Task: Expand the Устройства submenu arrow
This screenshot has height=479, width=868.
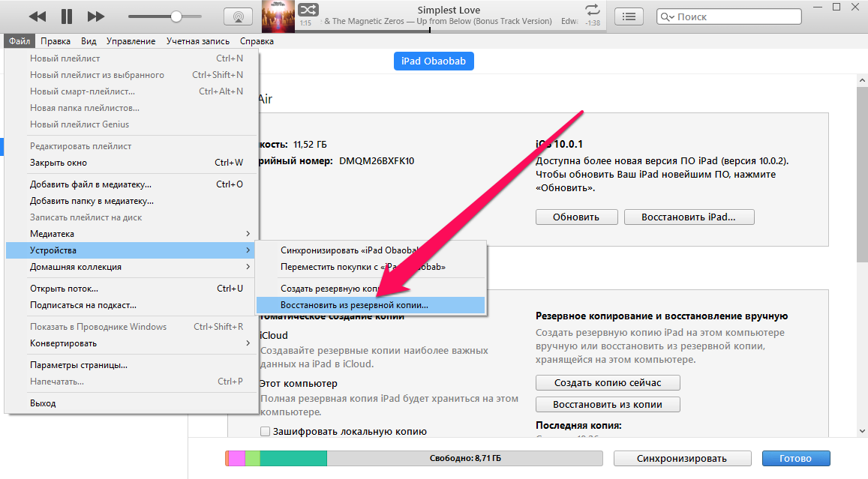Action: coord(248,250)
